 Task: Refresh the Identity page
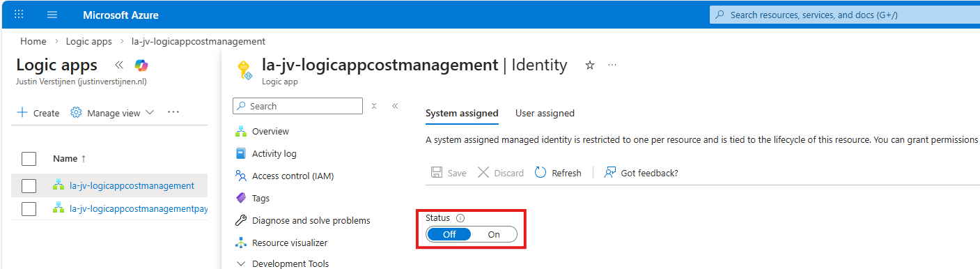558,172
